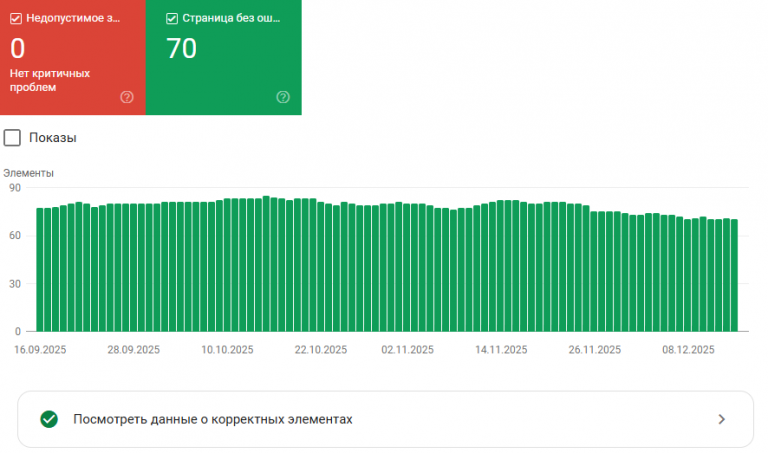Image resolution: width=768 pixels, height=453 pixels.
Task: Expand chevron arrow on correct elements row
Action: [721, 419]
